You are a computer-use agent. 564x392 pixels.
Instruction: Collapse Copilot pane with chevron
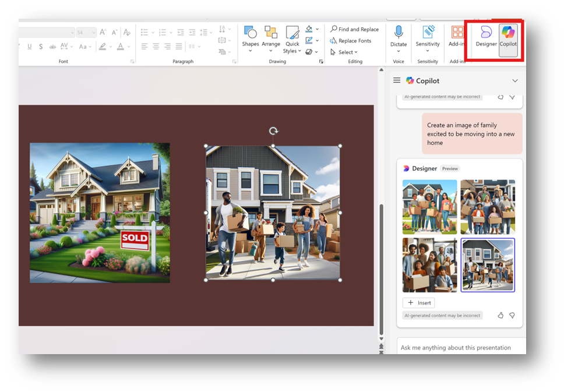click(x=515, y=80)
